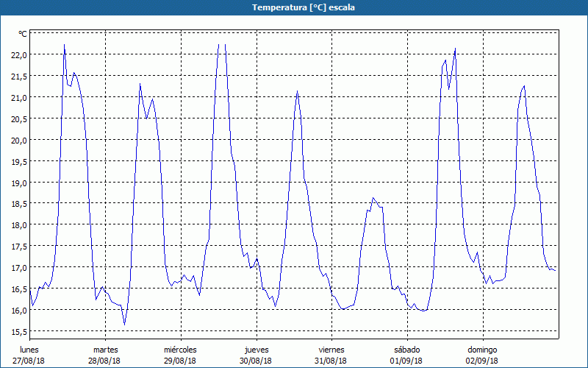Viewport: 588px width, 368px height.
Task: Click the 'viernes' day label
Action: [x=331, y=350]
